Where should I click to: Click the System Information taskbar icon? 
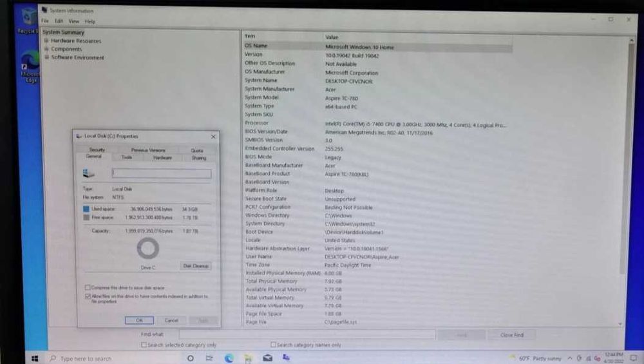pos(287,358)
